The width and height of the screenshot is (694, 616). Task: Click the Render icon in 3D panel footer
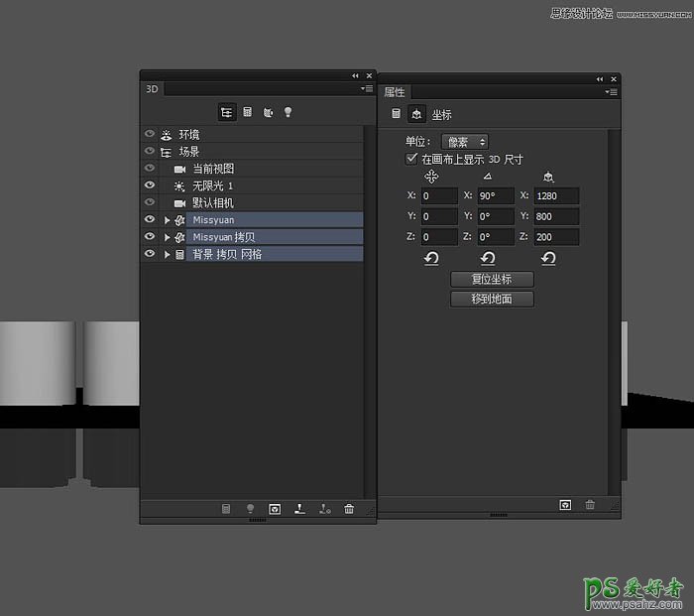coord(275,509)
